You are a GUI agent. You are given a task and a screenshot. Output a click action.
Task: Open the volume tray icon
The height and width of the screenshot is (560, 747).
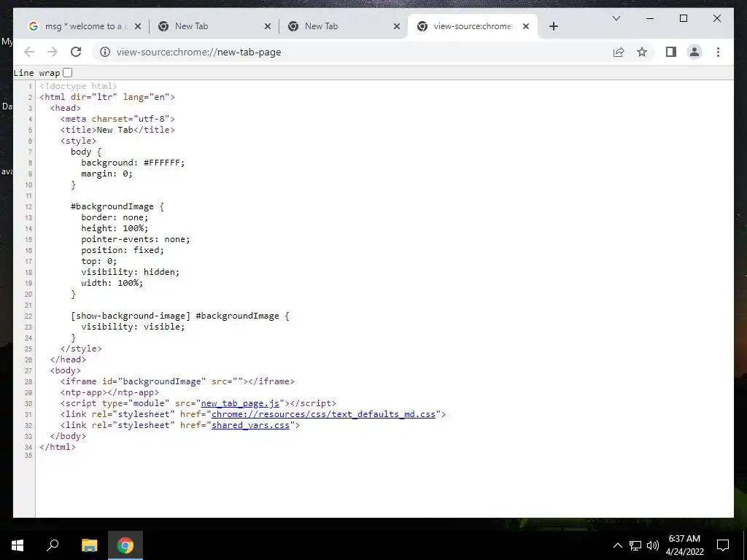[x=653, y=545]
